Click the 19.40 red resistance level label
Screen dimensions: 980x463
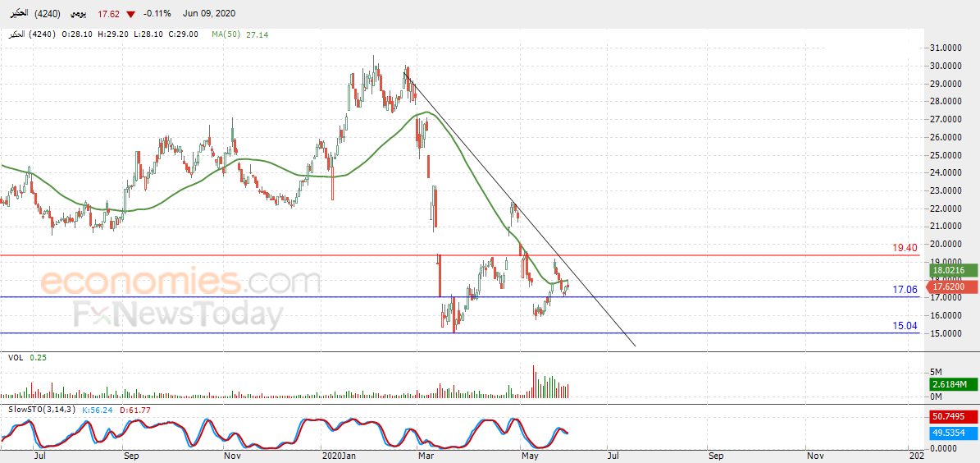click(x=905, y=248)
